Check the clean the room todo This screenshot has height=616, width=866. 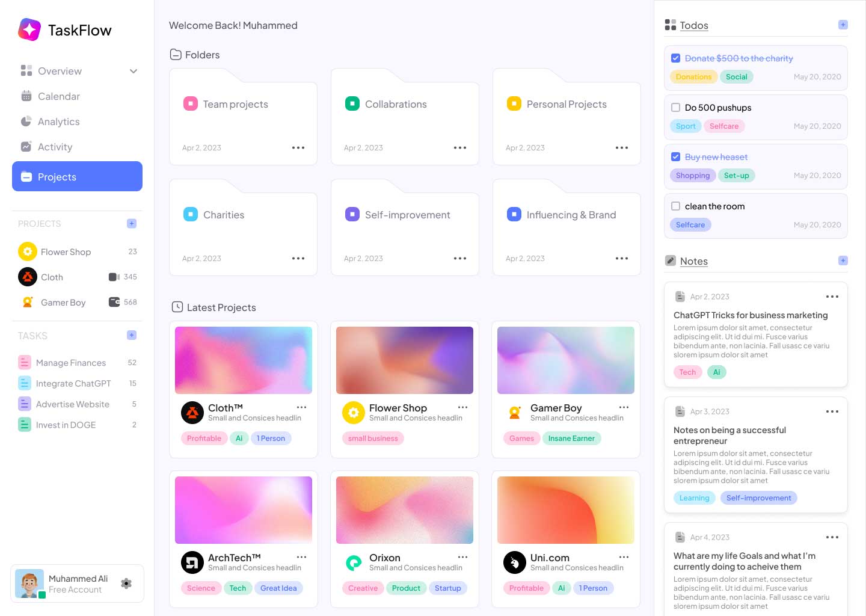[675, 206]
